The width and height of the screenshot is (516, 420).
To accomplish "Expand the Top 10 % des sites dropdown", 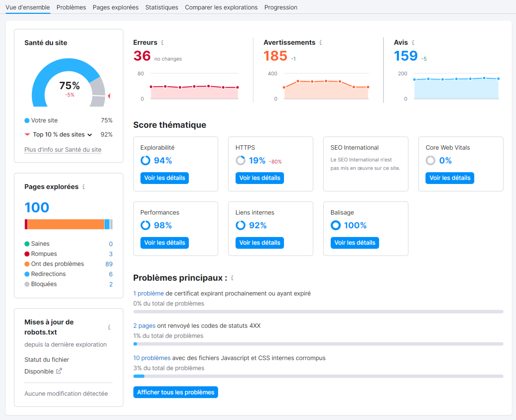I will point(89,135).
